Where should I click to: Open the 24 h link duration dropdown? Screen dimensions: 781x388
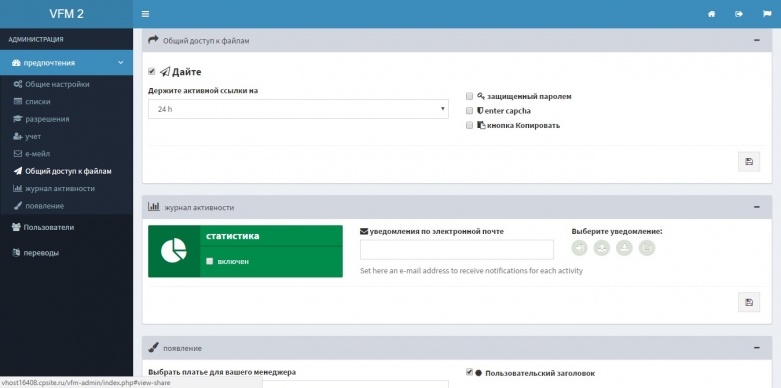pos(298,109)
